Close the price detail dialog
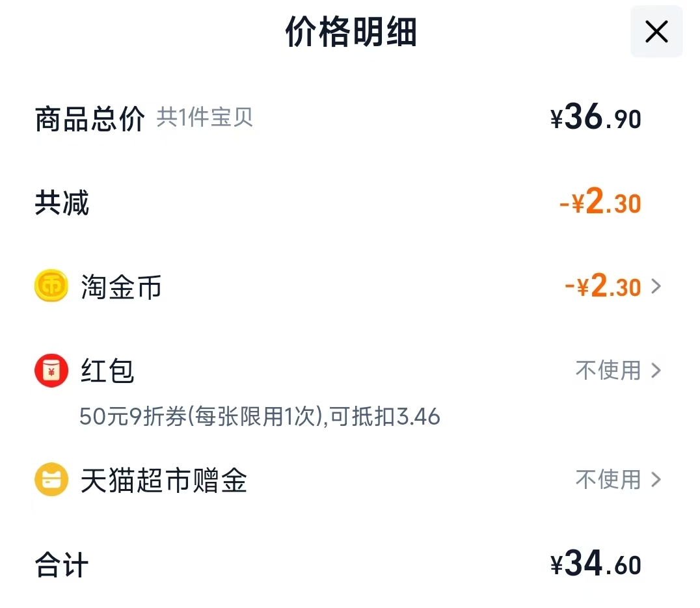Viewport: 700px width, 608px height. (656, 31)
